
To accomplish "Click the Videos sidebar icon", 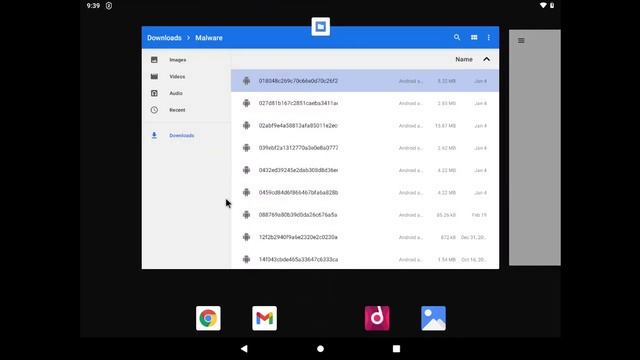I will click(154, 76).
